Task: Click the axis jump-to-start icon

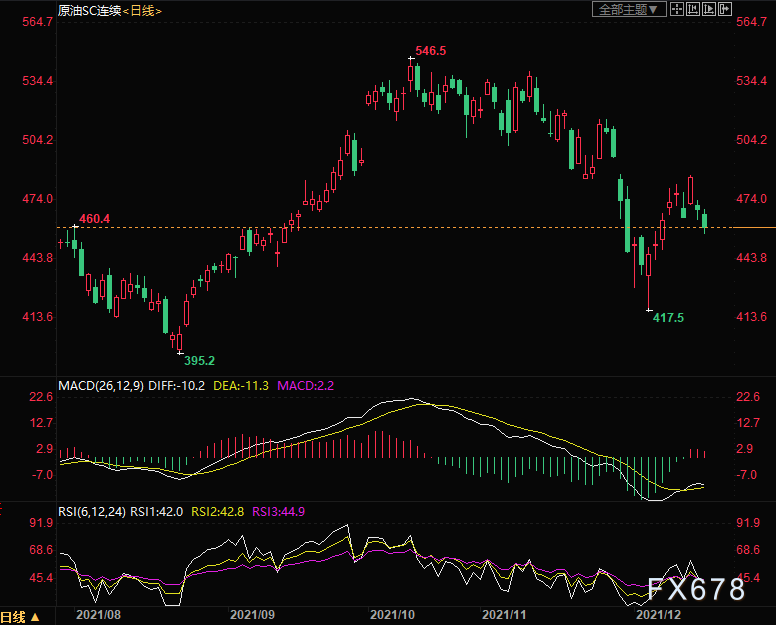Action: point(693,9)
